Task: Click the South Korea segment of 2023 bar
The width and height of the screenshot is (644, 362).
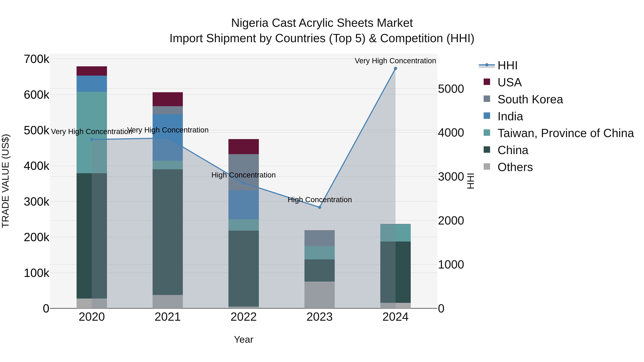Action: tap(319, 238)
